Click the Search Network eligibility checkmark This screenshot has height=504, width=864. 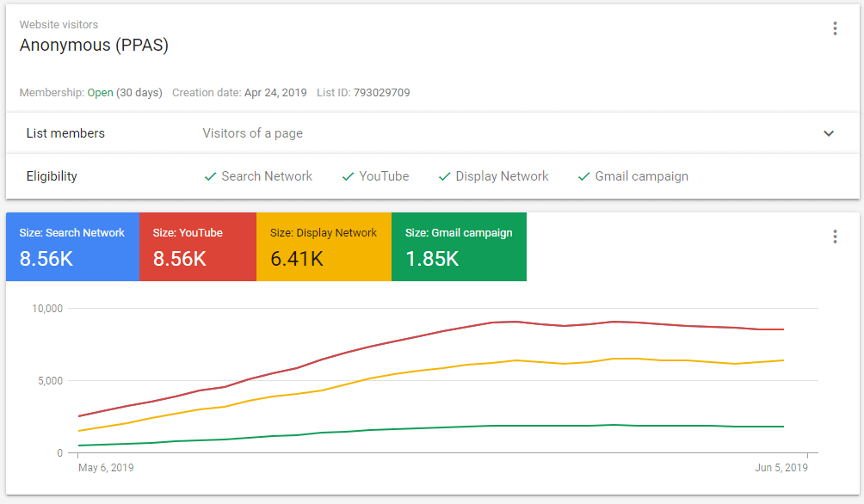[210, 176]
